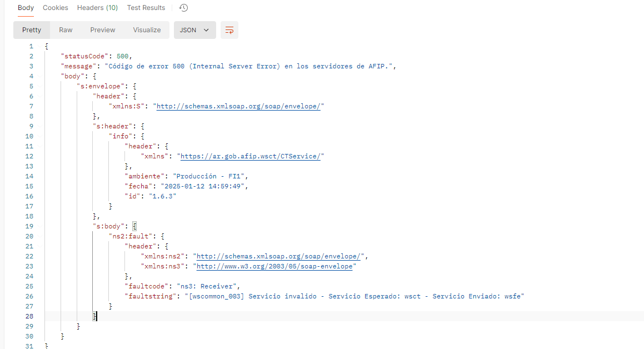Click line number 19 in the gutter
The height and width of the screenshot is (349, 644).
pos(29,226)
